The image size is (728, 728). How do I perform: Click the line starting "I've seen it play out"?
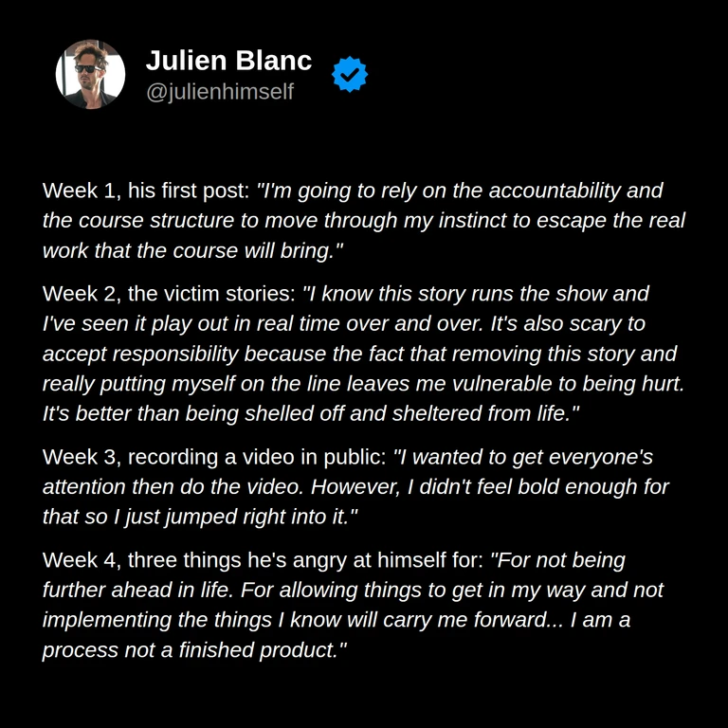(344, 323)
